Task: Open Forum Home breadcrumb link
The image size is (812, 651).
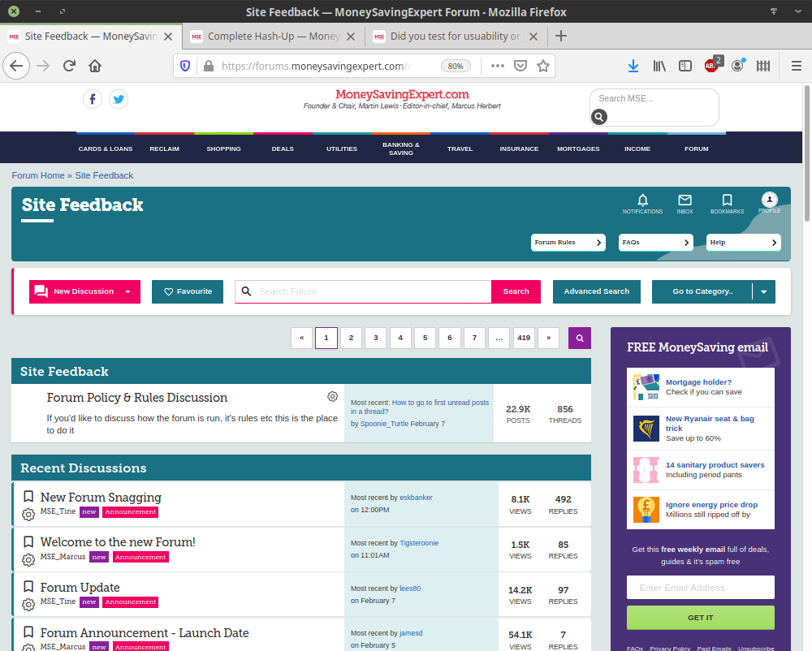Action: (x=38, y=175)
